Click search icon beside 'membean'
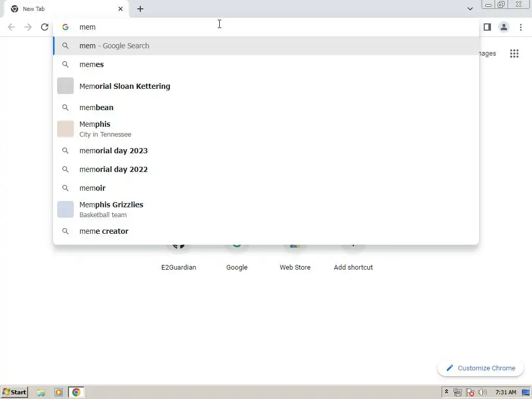532x399 pixels. coord(65,108)
